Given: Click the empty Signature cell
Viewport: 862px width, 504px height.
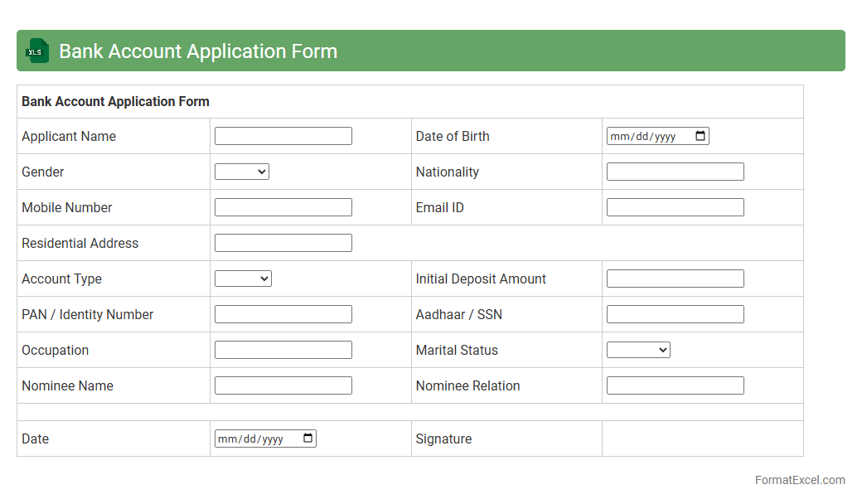Looking at the screenshot, I should click(702, 439).
